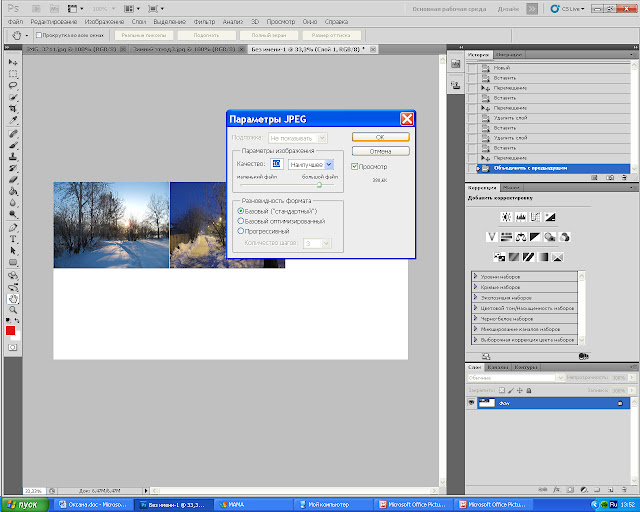Add a Brightness/Contrast adjustment
Image resolution: width=640 pixels, height=512 pixels.
(x=506, y=217)
